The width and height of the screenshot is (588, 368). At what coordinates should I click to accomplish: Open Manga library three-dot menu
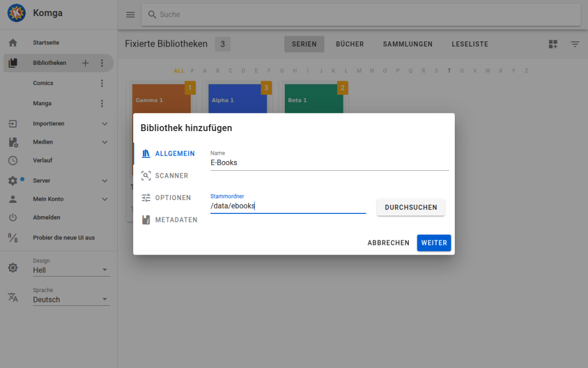102,103
